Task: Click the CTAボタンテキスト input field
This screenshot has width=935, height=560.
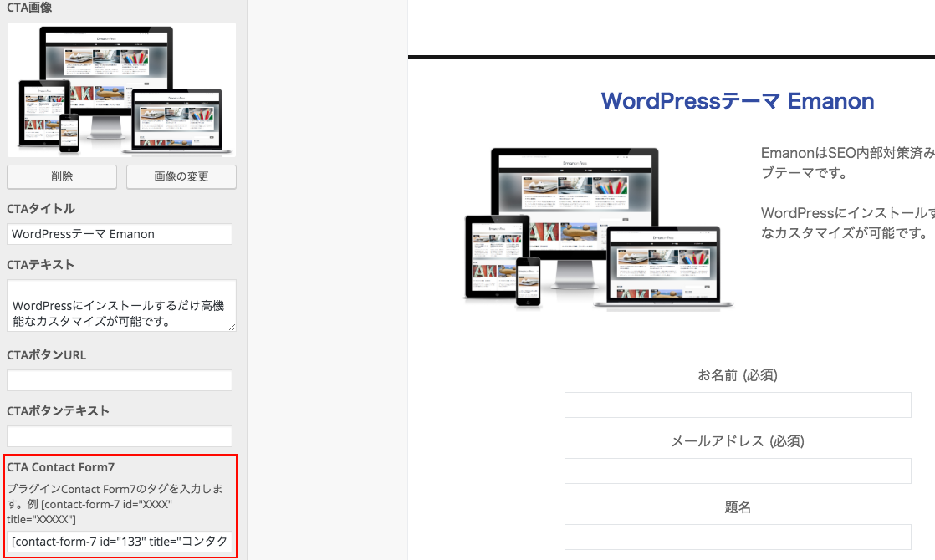Action: tap(120, 436)
